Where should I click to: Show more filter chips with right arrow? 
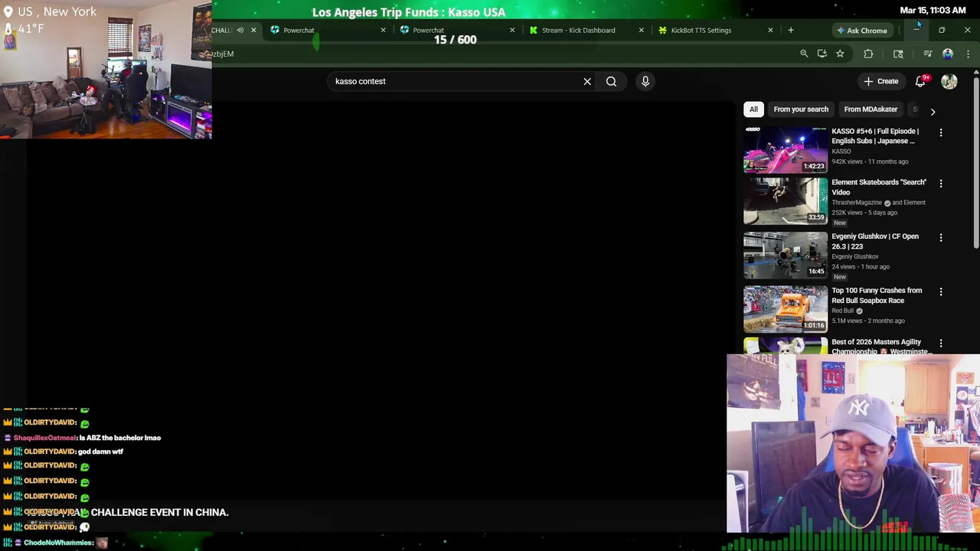tap(933, 112)
